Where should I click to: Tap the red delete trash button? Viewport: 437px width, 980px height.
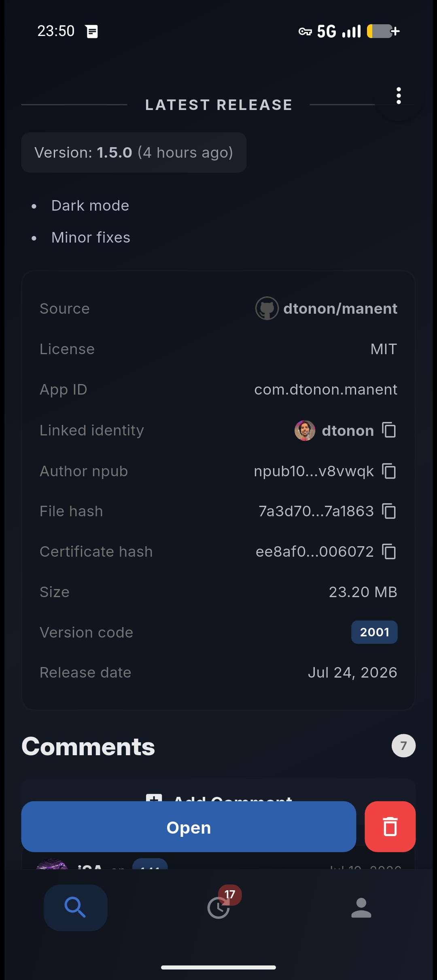[390, 826]
